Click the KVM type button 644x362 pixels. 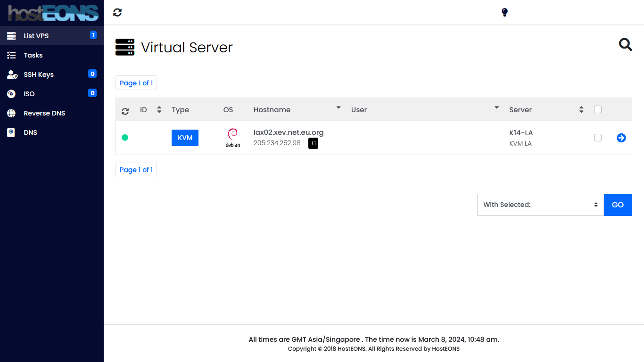pos(185,138)
